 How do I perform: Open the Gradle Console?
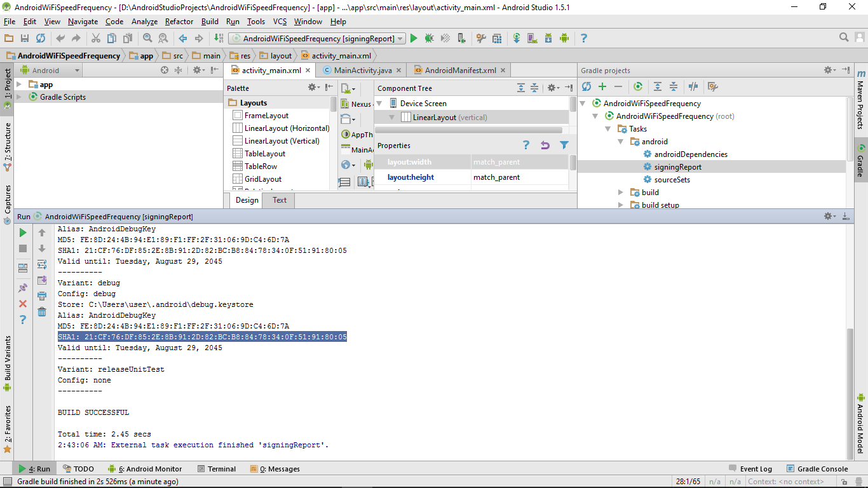pyautogui.click(x=817, y=469)
